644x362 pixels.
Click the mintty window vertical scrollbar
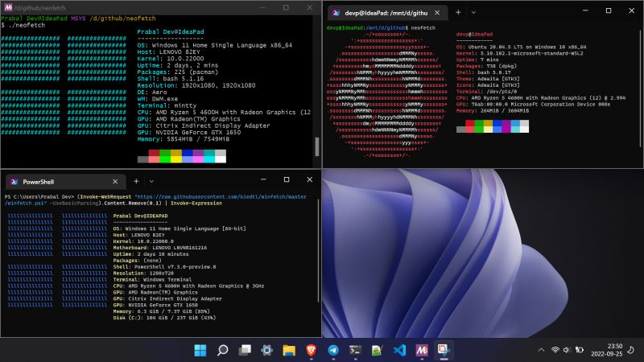316,146
